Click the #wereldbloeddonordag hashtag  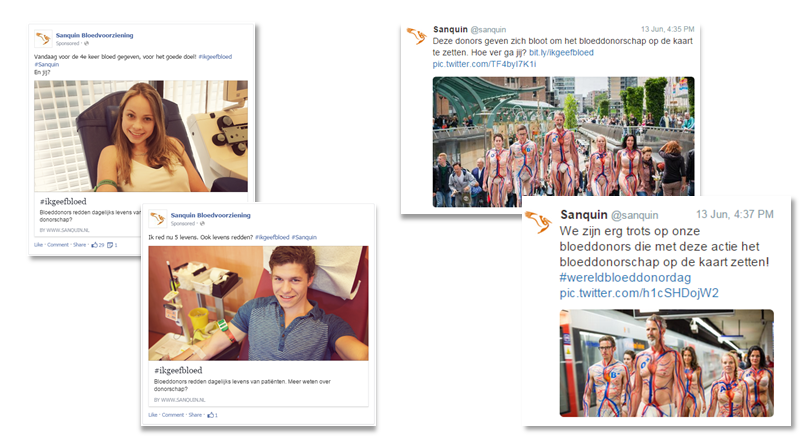(625, 278)
